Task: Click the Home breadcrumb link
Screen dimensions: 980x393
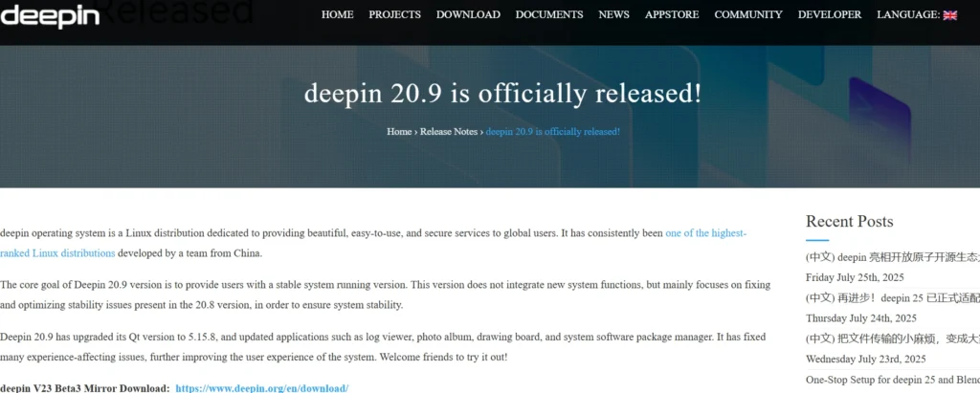Action: pyautogui.click(x=399, y=132)
